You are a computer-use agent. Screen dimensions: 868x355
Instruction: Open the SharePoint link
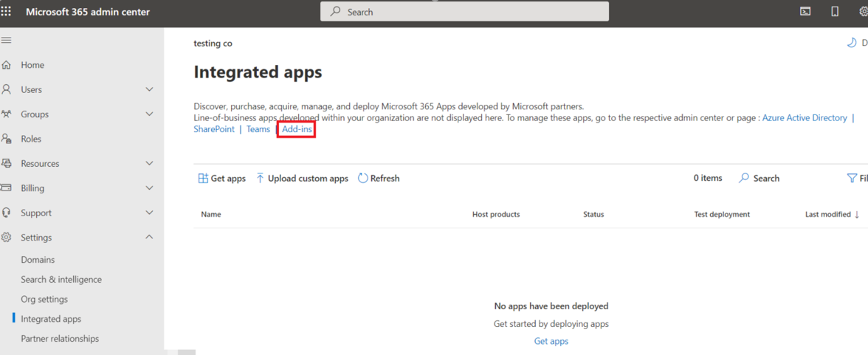[214, 129]
